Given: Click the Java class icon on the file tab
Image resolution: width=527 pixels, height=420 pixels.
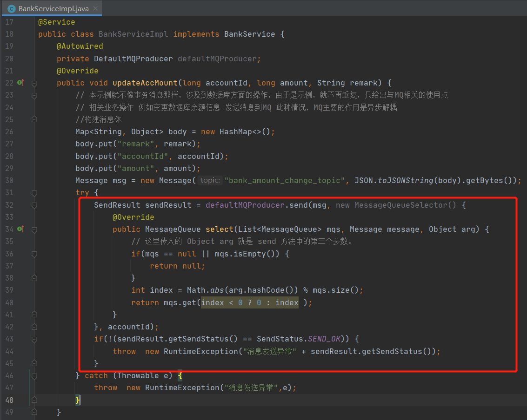Looking at the screenshot, I should coord(11,8).
